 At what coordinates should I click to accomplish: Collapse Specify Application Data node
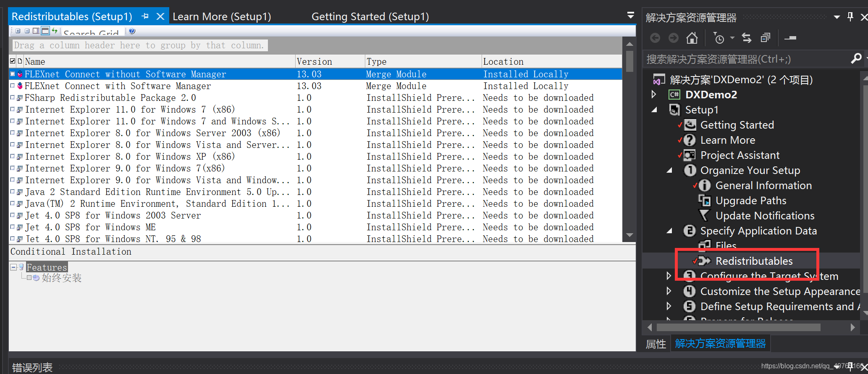[669, 231]
